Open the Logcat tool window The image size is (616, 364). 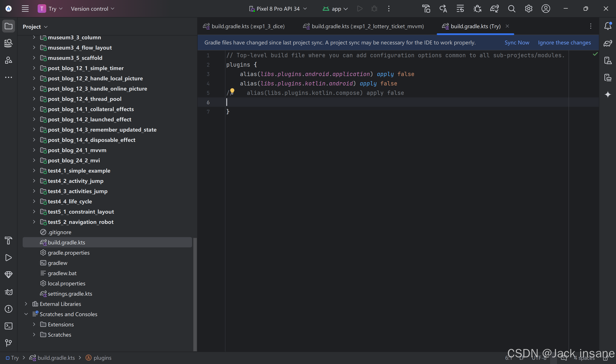pyautogui.click(x=9, y=292)
